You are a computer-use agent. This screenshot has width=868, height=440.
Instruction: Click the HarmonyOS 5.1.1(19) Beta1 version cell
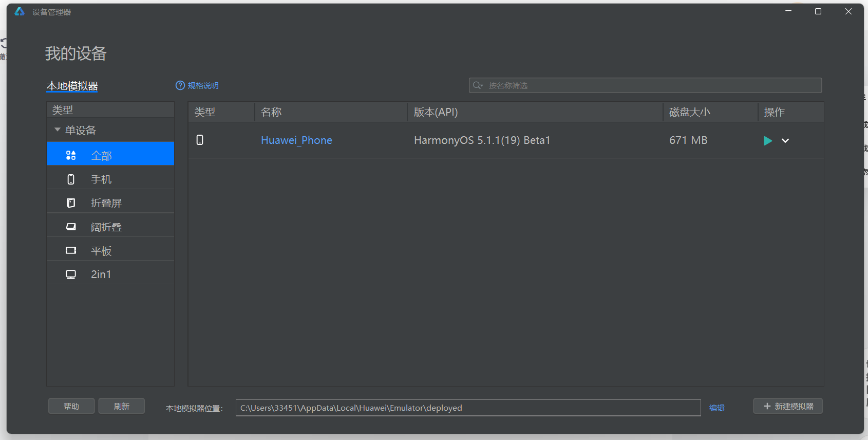pyautogui.click(x=482, y=140)
